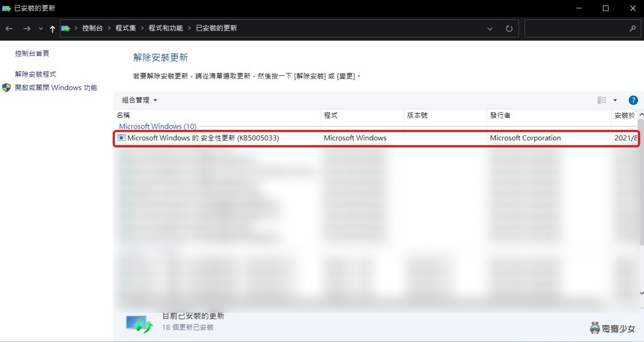Expand the chevron after 程式集 breadcrumb

click(142, 28)
